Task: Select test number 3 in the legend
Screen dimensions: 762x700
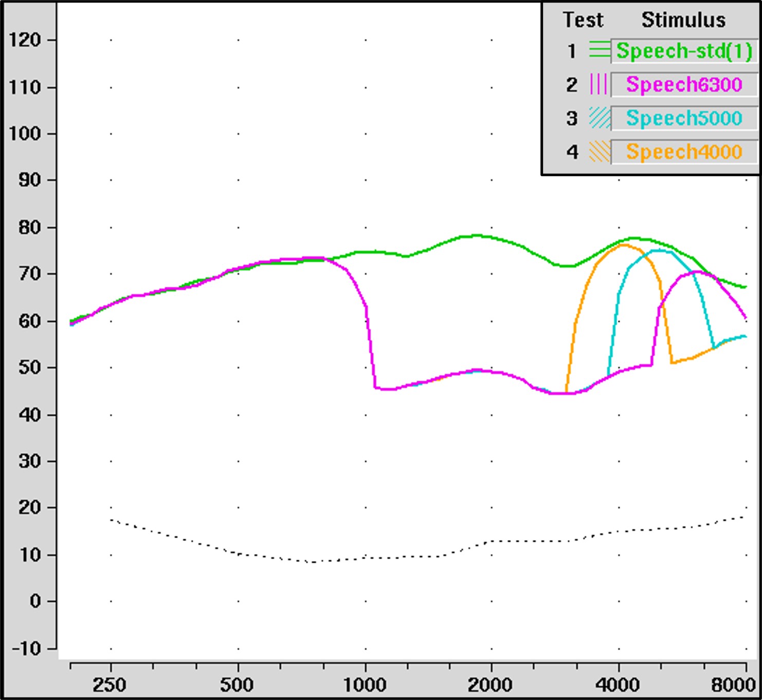Action: pyautogui.click(x=572, y=119)
